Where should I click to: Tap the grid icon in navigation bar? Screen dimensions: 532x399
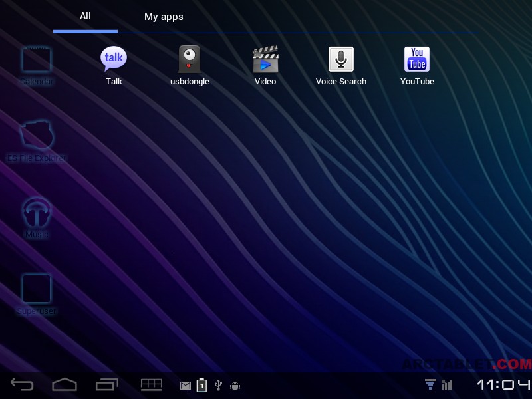click(151, 384)
